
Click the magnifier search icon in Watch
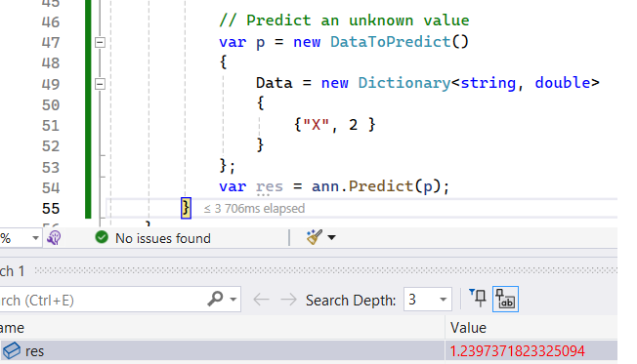(215, 299)
